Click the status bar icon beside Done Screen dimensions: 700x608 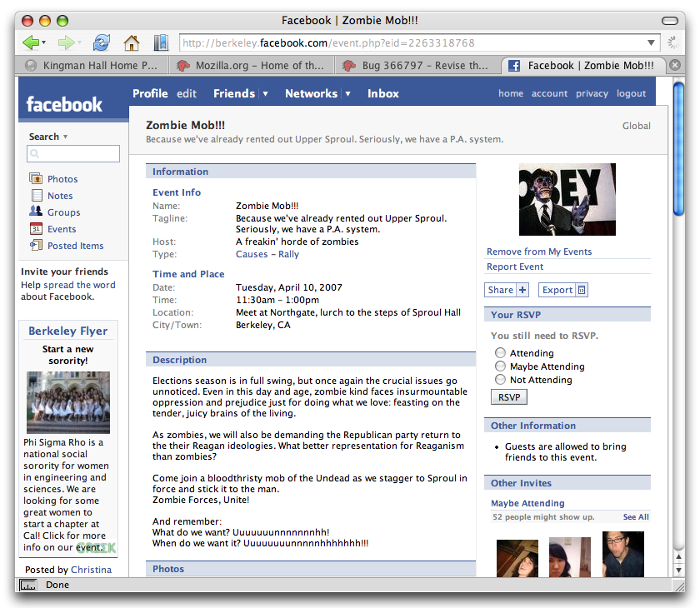click(x=28, y=585)
